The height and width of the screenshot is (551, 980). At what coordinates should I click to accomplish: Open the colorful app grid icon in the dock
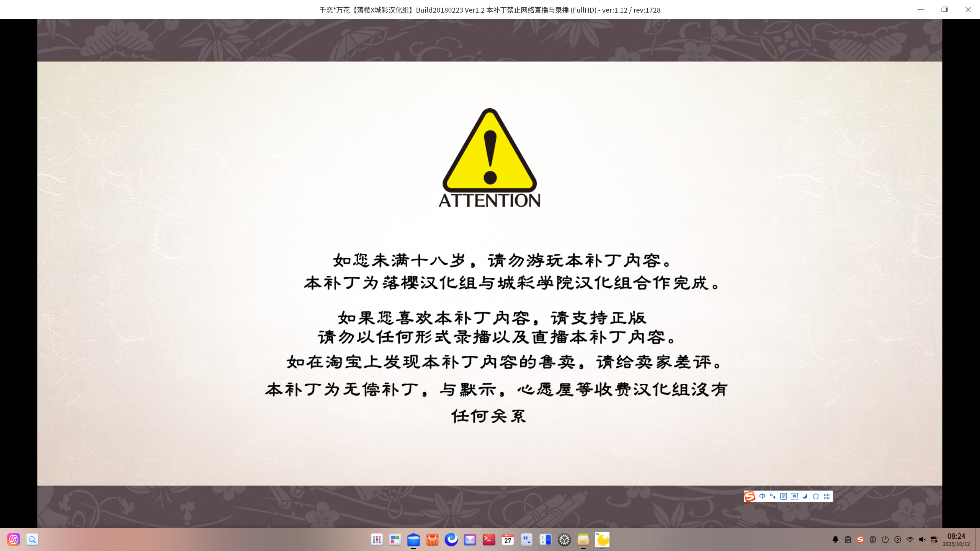(377, 540)
